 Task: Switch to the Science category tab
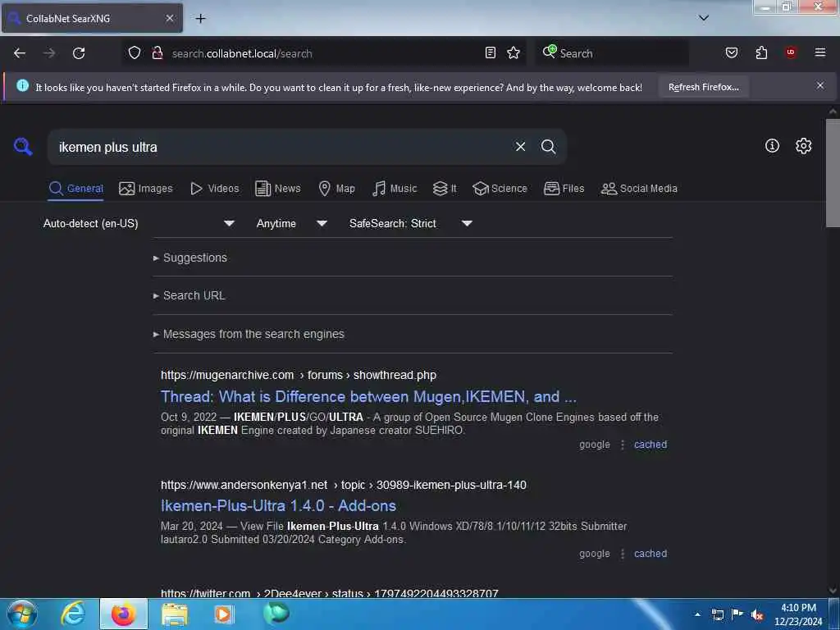click(500, 189)
